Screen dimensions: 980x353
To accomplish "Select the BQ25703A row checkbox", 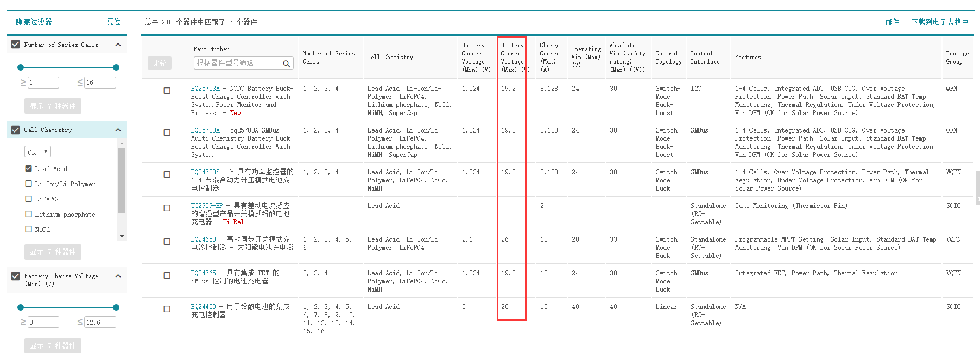I will click(167, 91).
